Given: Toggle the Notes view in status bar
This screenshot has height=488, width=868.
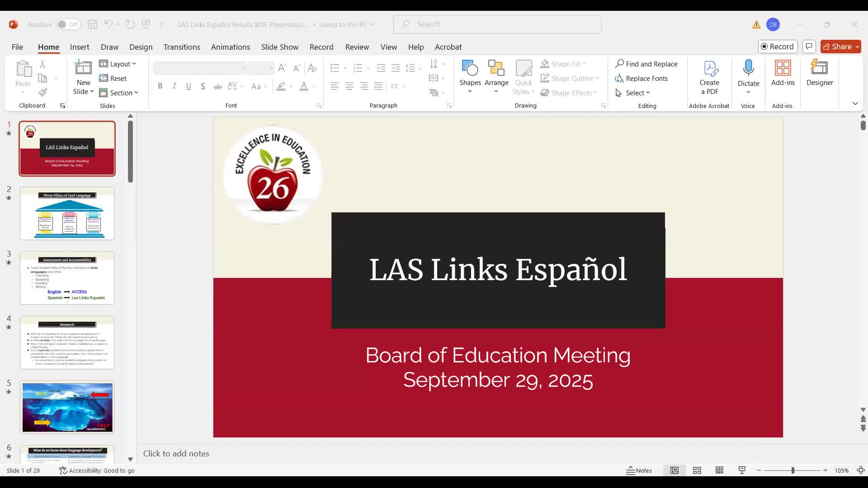Looking at the screenshot, I should point(639,470).
